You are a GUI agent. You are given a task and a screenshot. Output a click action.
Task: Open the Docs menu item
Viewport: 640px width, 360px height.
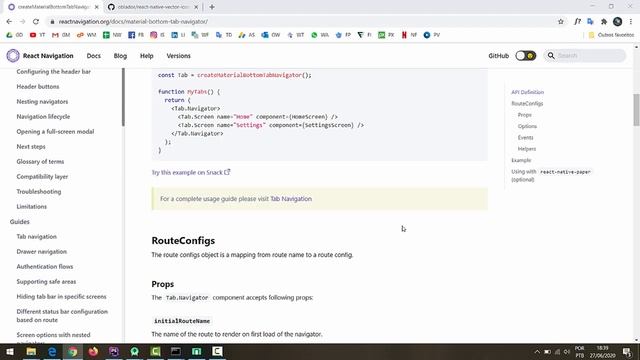click(x=93, y=56)
